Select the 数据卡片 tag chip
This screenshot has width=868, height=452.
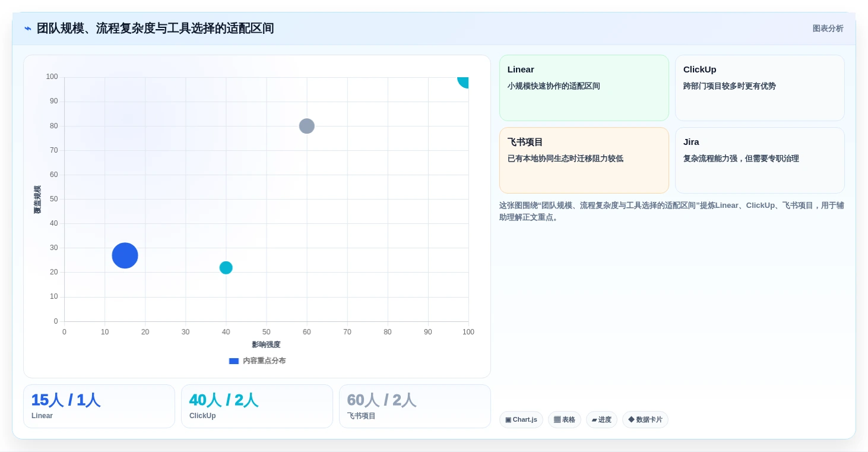click(x=645, y=419)
